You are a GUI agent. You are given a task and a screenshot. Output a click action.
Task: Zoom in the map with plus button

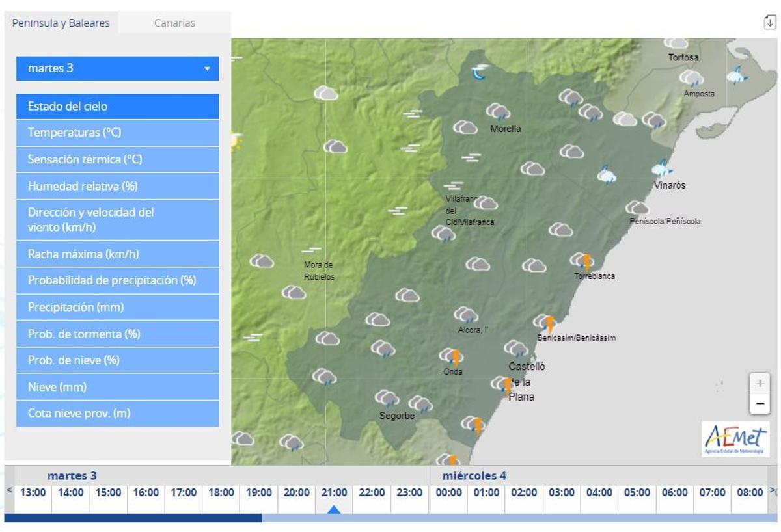pos(760,384)
